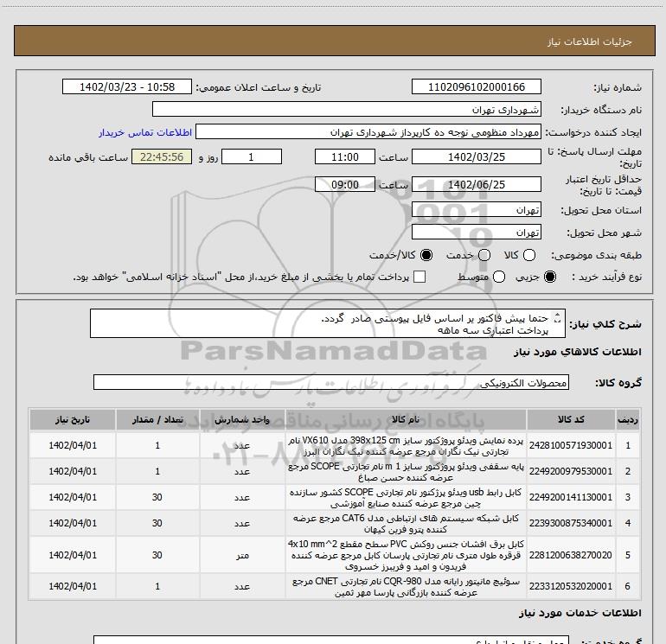The image size is (666, 644).
Task: Select item code 2428100571930001
Action: click(571, 445)
